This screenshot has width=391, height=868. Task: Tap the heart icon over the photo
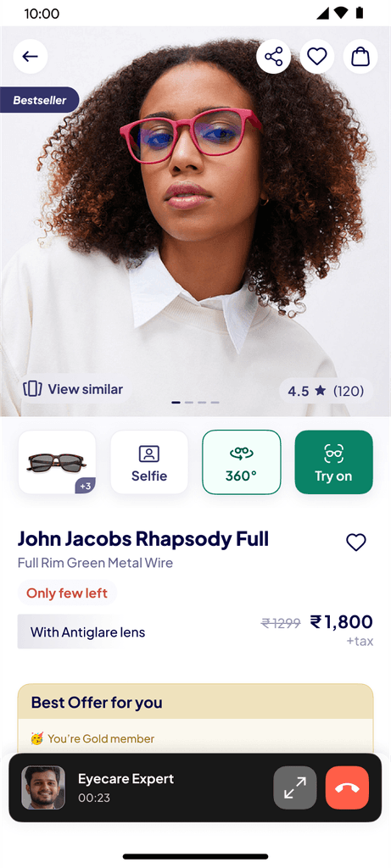(x=317, y=57)
